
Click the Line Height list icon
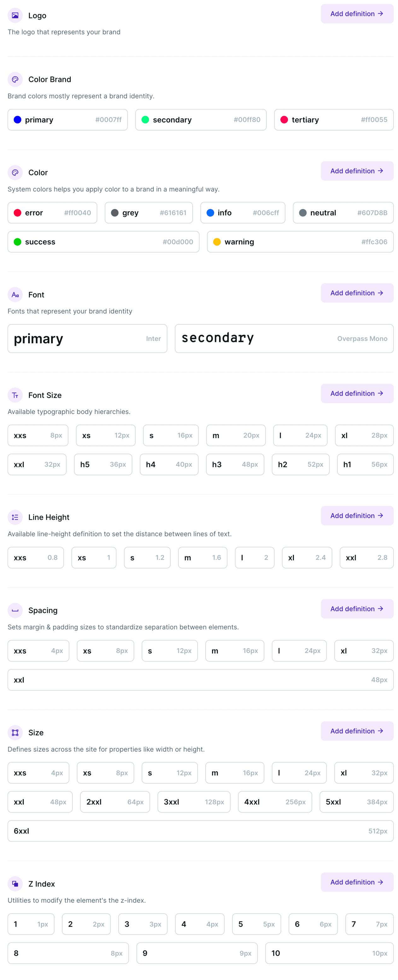point(15,517)
